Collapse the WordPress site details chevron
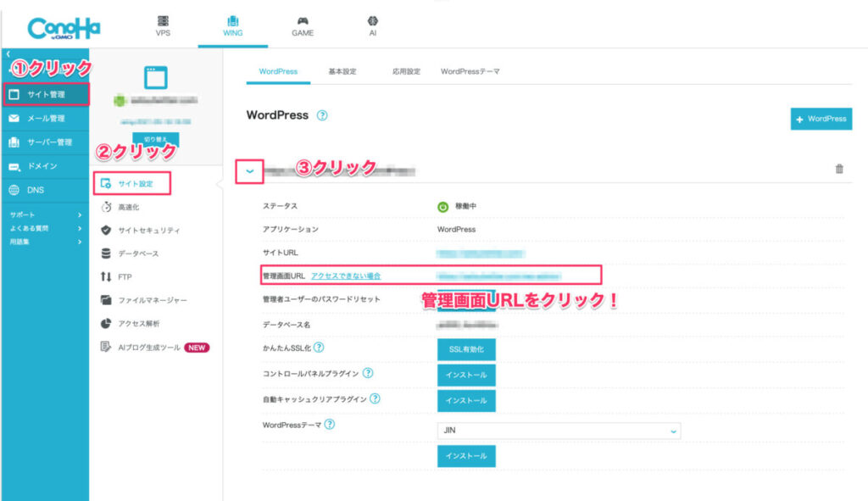 pyautogui.click(x=250, y=171)
